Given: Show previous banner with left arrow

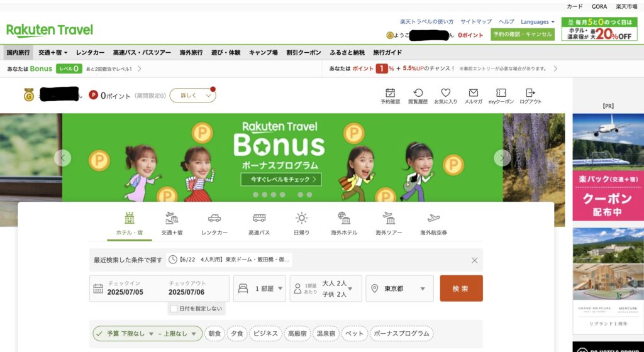Looking at the screenshot, I should pyautogui.click(x=62, y=158).
